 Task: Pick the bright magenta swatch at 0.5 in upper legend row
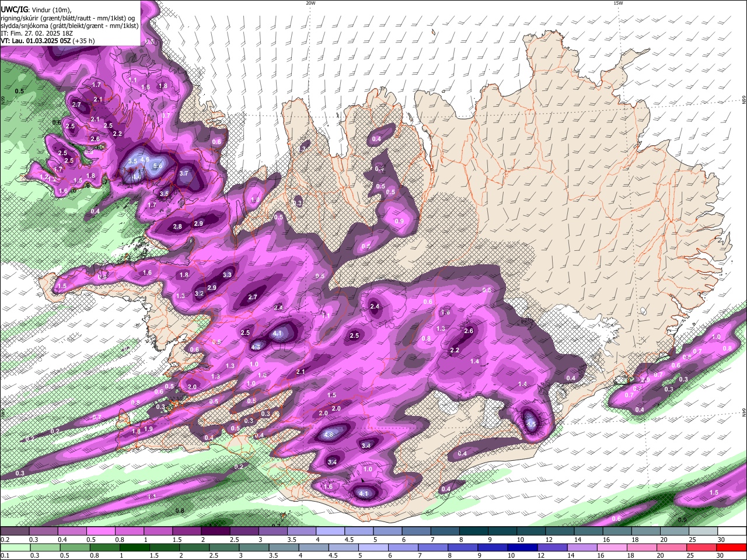[102, 531]
